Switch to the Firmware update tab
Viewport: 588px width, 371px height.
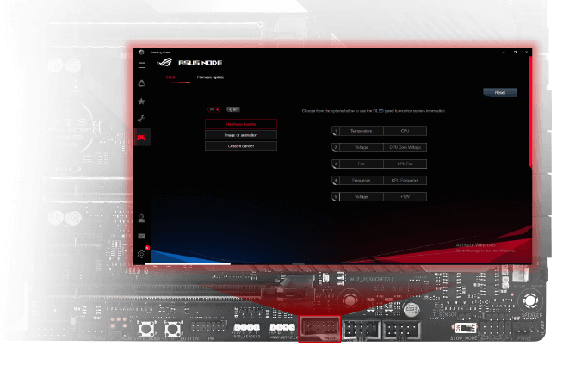click(x=210, y=77)
